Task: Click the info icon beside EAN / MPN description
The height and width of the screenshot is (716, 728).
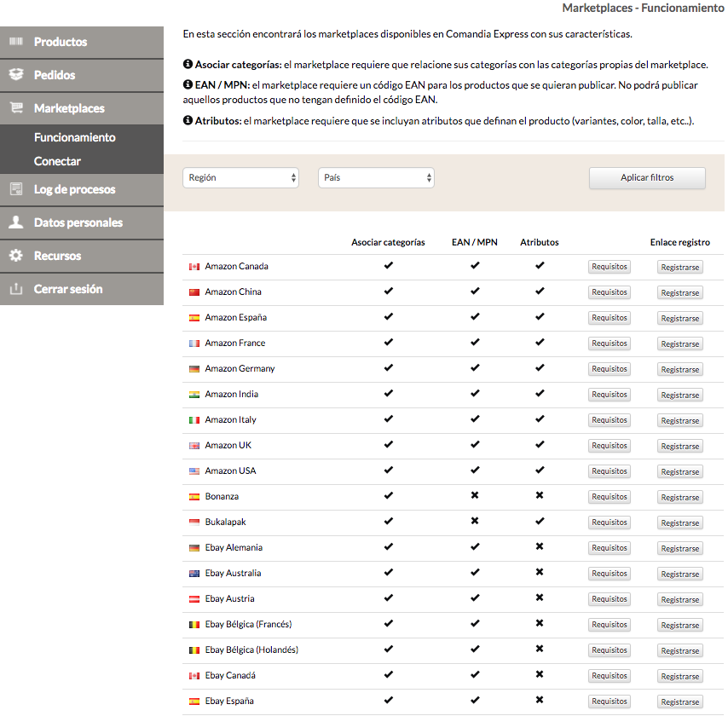Action: [188, 84]
